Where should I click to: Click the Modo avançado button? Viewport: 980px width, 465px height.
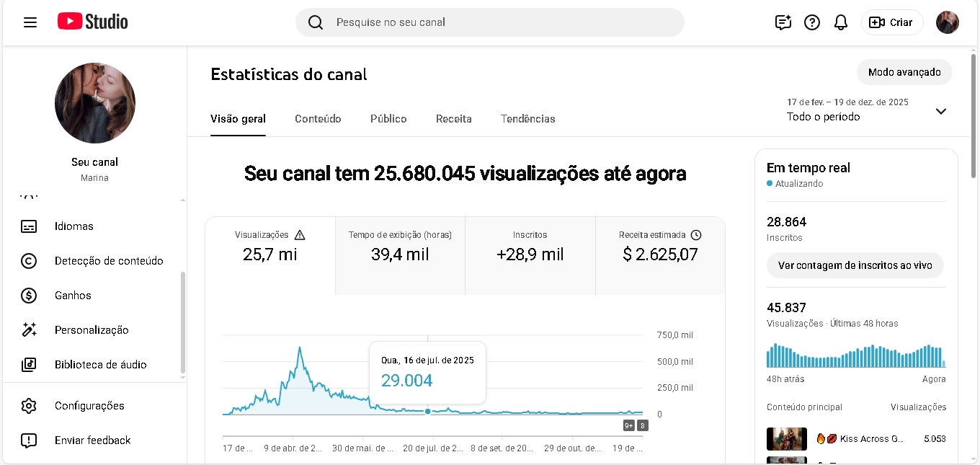[904, 72]
